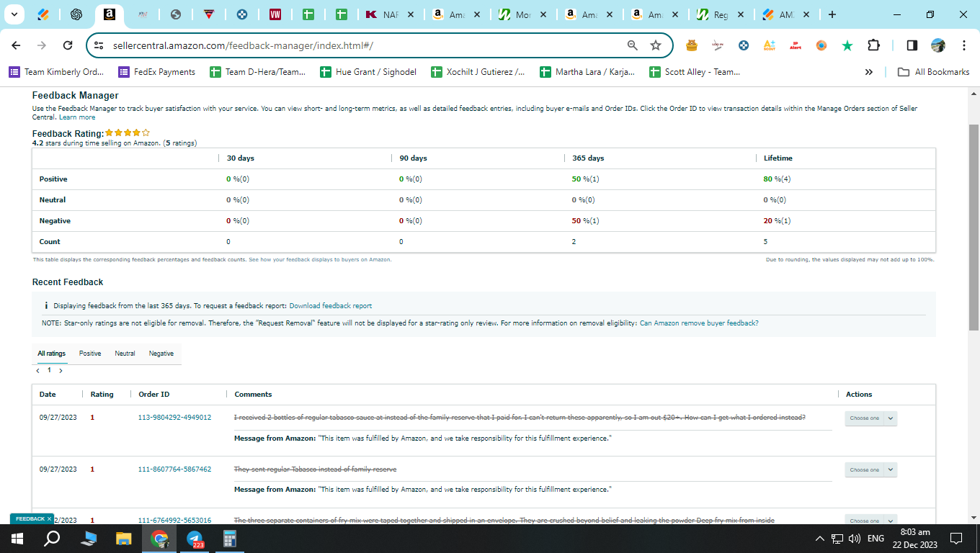Screen dimensions: 980x553
Task: Switch to the Mor browser tab
Action: 522,14
